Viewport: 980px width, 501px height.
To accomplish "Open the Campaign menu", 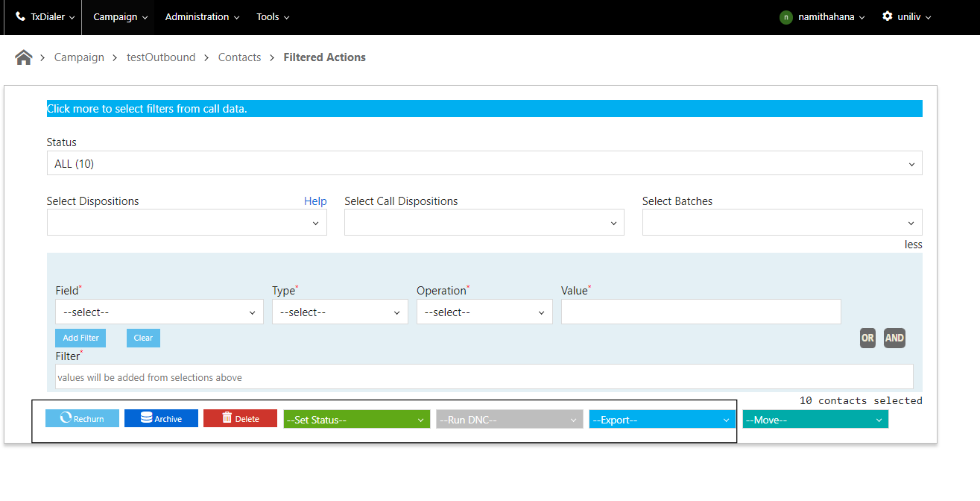I will [120, 16].
